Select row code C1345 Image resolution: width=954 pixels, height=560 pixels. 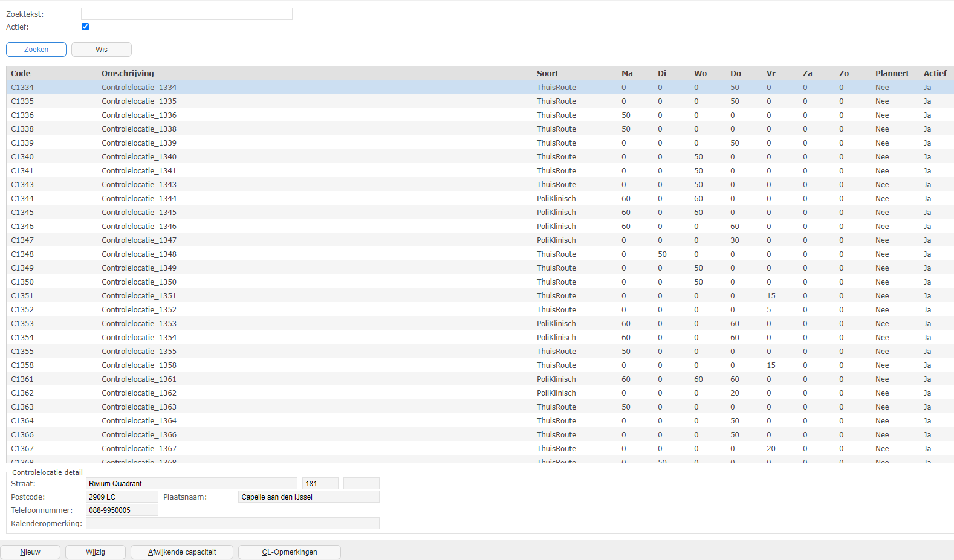point(480,213)
